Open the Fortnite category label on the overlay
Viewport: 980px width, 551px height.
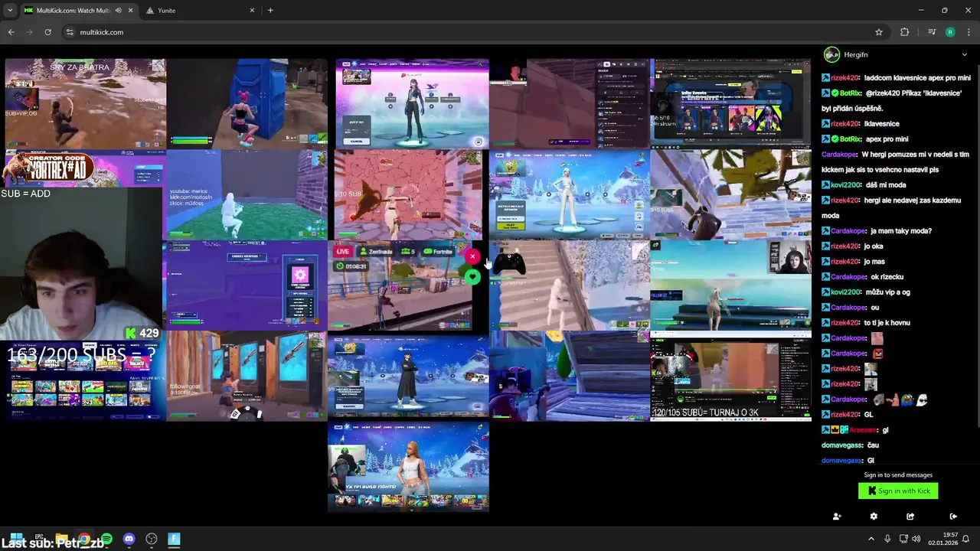click(438, 251)
